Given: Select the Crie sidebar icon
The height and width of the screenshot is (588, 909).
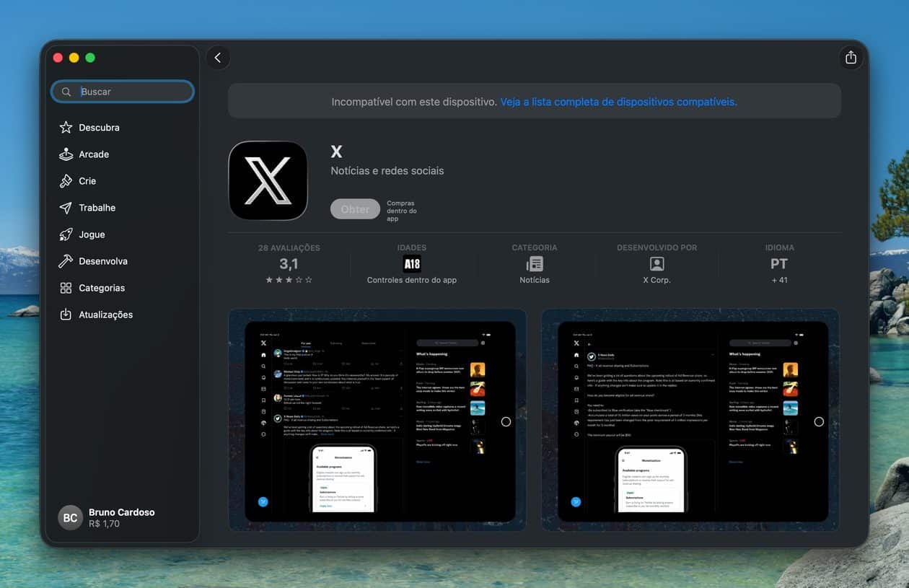Looking at the screenshot, I should point(67,180).
